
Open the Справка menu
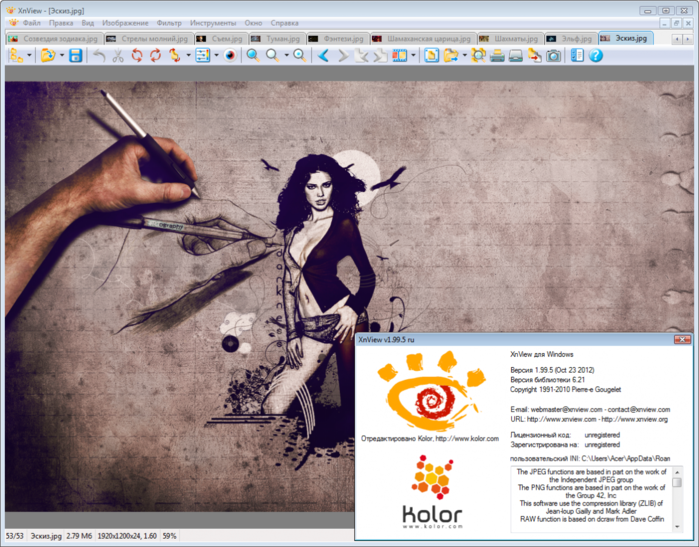click(284, 23)
